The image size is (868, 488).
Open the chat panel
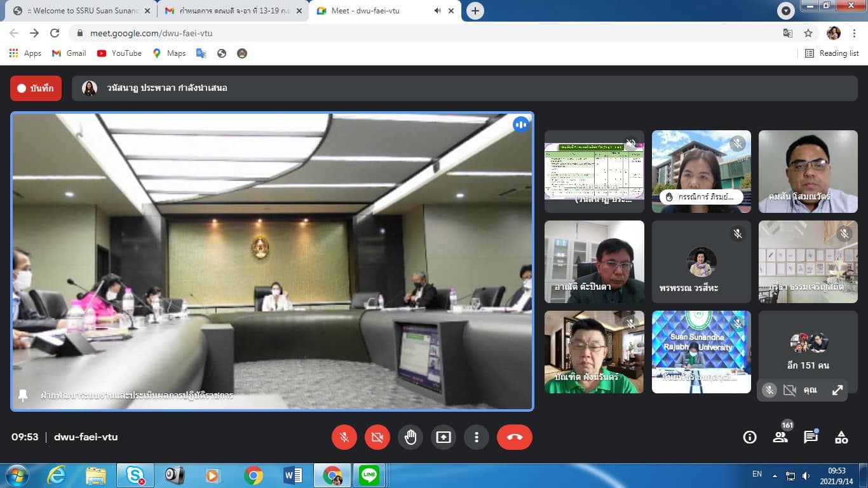(811, 437)
